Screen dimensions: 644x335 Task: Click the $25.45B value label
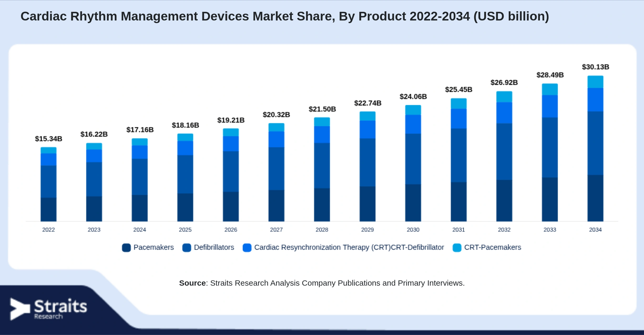coord(459,90)
